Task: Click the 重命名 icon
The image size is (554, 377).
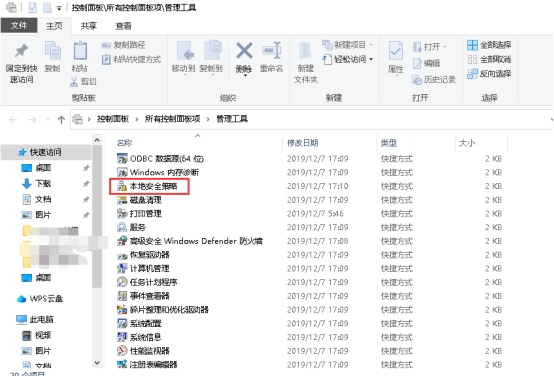Action: (x=271, y=51)
